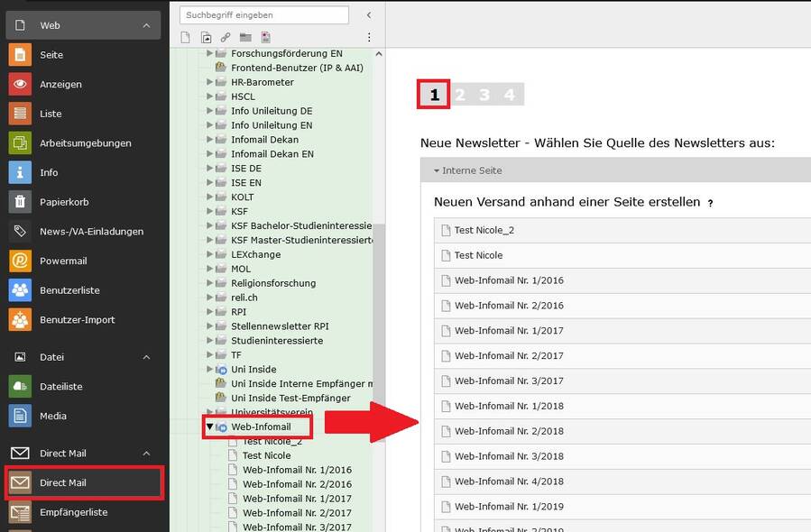This screenshot has width=811, height=532.
Task: Open the three-dot tree options menu
Action: tap(369, 37)
